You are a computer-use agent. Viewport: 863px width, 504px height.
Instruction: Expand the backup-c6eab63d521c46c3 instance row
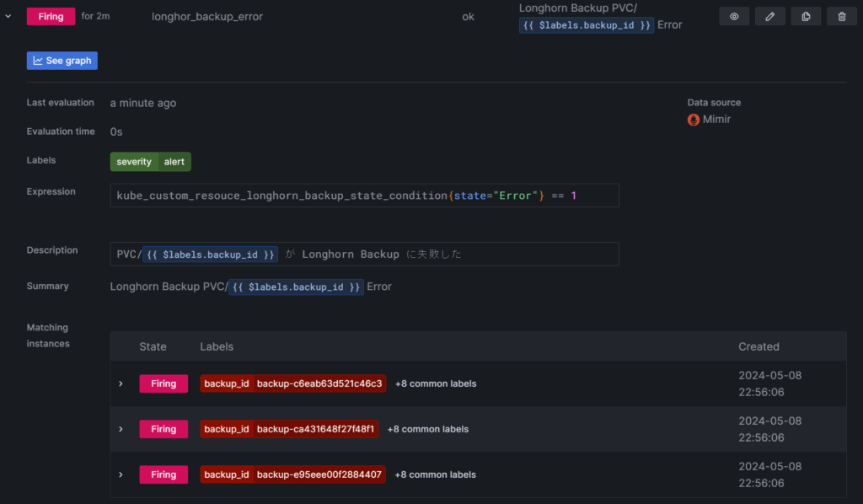(x=121, y=383)
